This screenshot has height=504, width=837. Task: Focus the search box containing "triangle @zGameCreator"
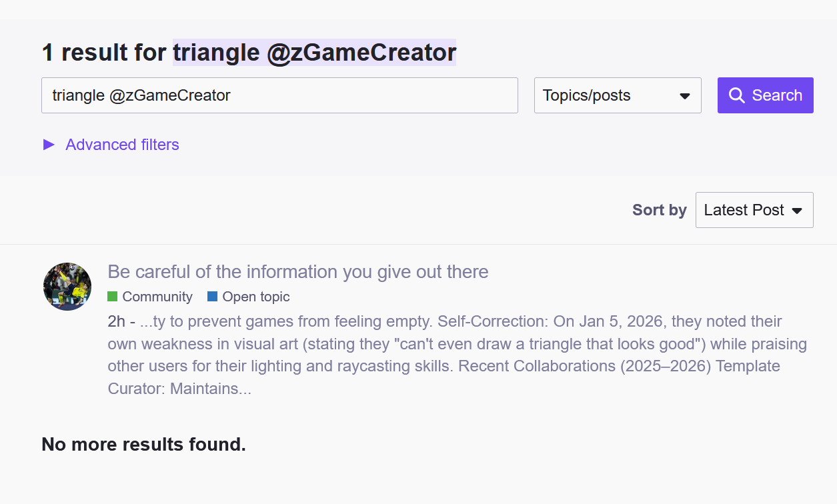(x=279, y=95)
